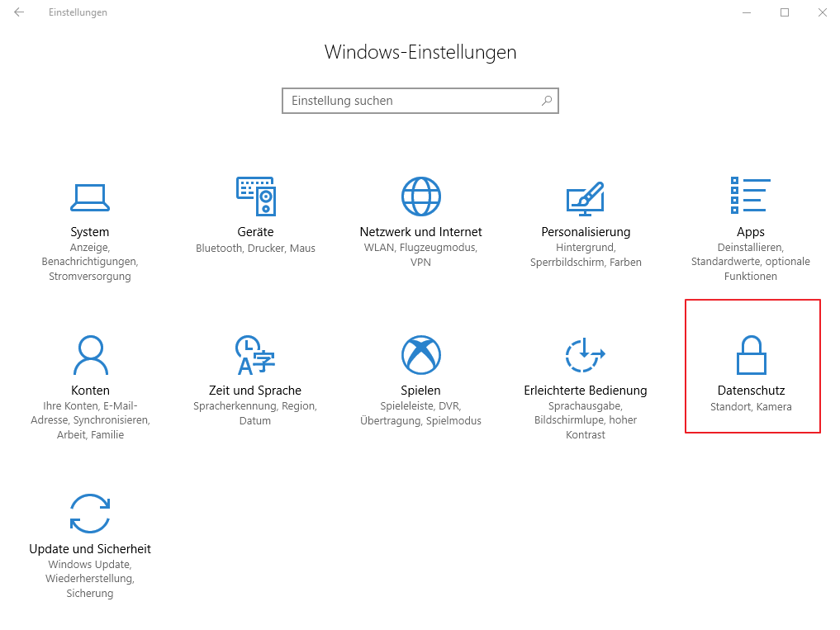Click 'Sprachausgabe, Bildschirmlupe, hoher Kontrast' description
This screenshot has height=630, width=840.
pos(586,420)
